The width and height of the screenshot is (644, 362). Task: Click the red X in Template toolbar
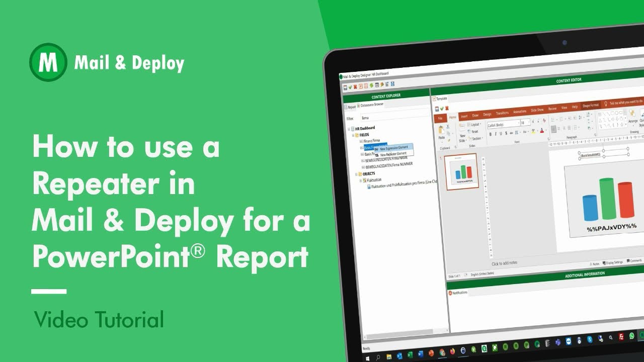(447, 108)
